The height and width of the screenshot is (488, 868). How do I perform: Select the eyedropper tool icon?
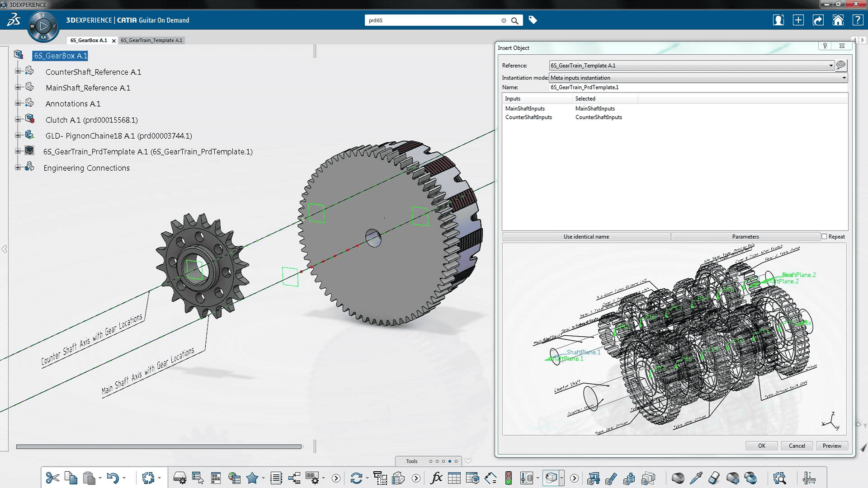click(x=696, y=478)
